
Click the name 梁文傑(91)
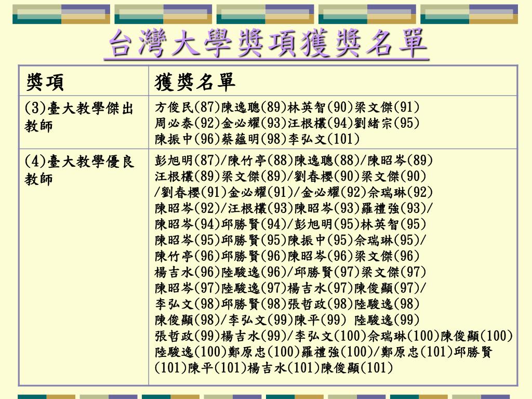[387, 107]
